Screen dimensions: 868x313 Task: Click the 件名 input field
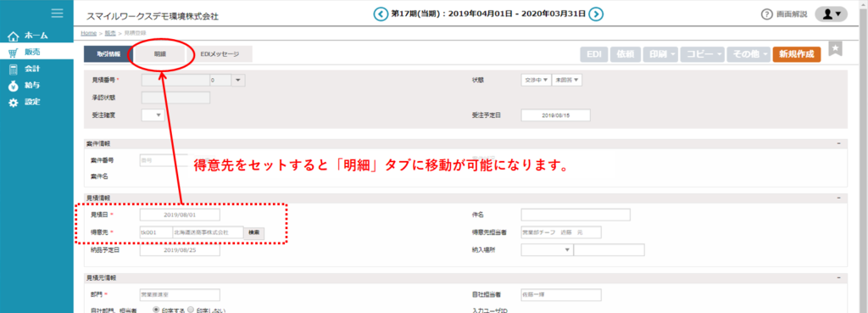pos(576,215)
